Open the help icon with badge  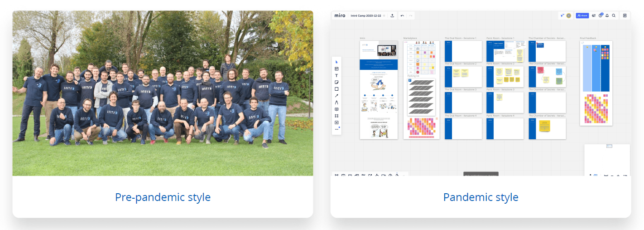pos(601,15)
